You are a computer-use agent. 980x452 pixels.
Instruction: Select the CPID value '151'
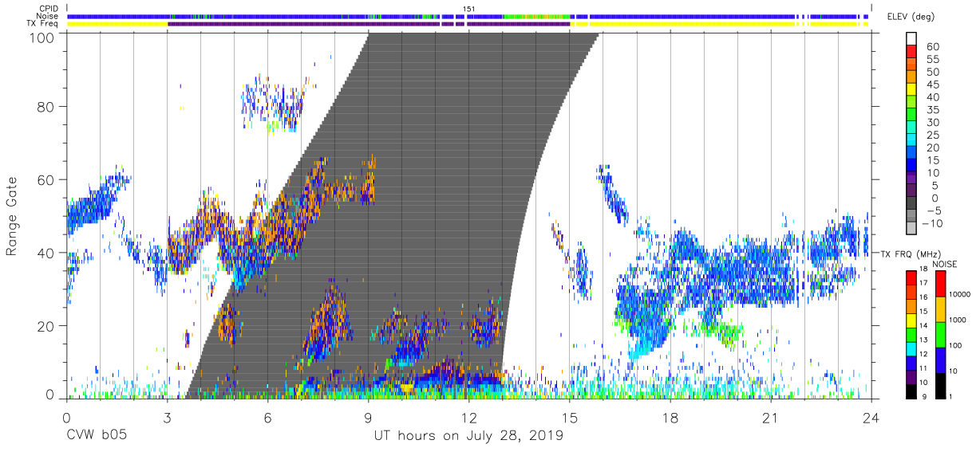[469, 9]
